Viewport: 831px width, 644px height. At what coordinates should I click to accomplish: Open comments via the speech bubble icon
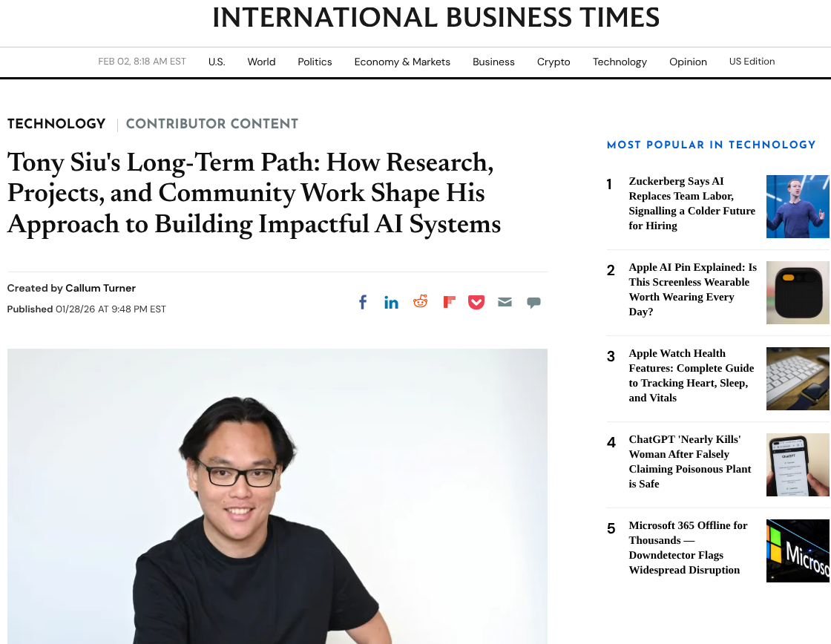click(x=533, y=302)
